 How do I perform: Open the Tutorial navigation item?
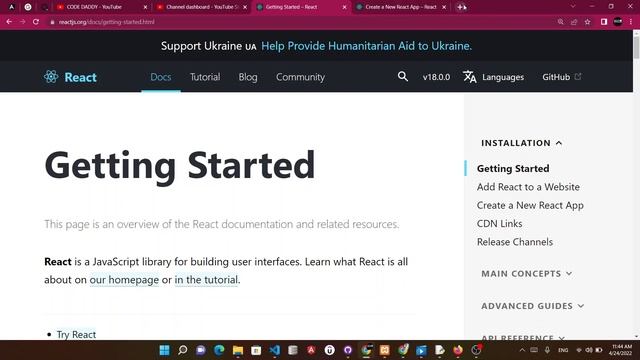click(x=205, y=77)
